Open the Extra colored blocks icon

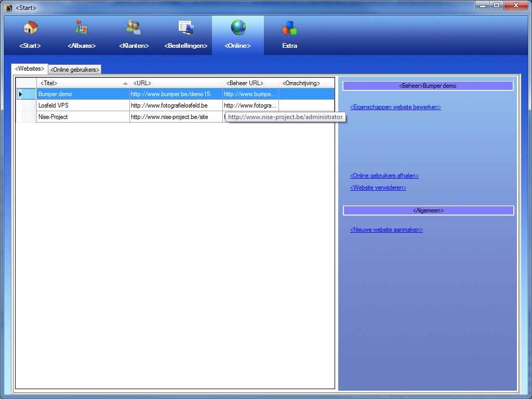tap(289, 28)
